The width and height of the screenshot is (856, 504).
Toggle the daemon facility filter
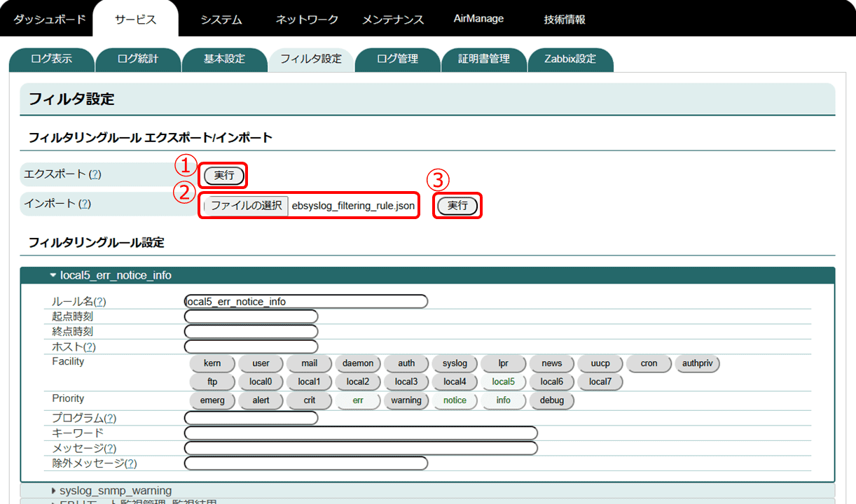pos(358,363)
